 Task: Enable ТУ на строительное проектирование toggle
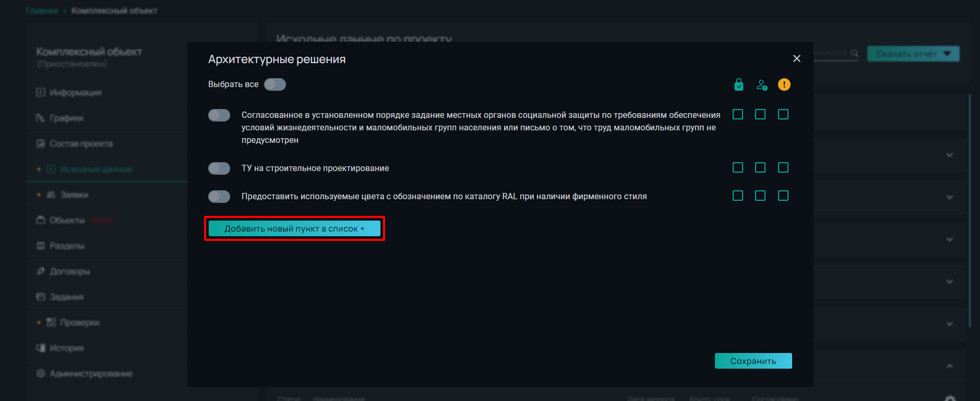coord(219,168)
